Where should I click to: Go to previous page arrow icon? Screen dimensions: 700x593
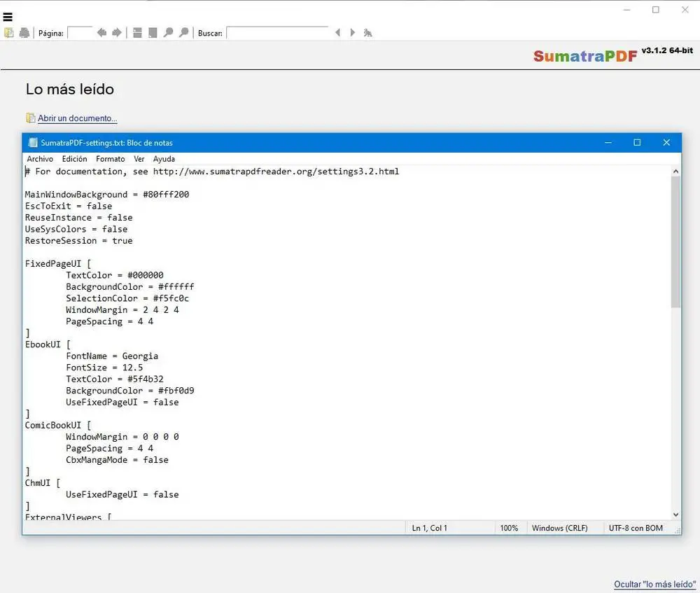[101, 33]
